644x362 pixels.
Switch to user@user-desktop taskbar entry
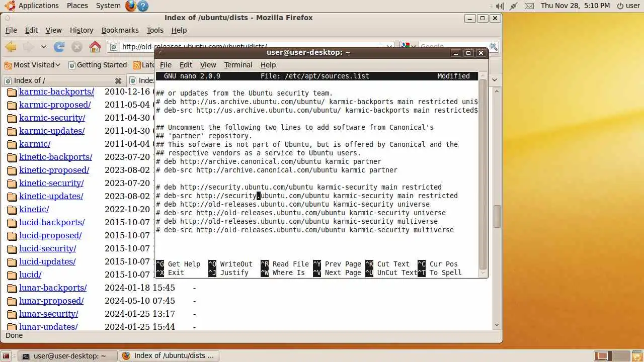68,356
